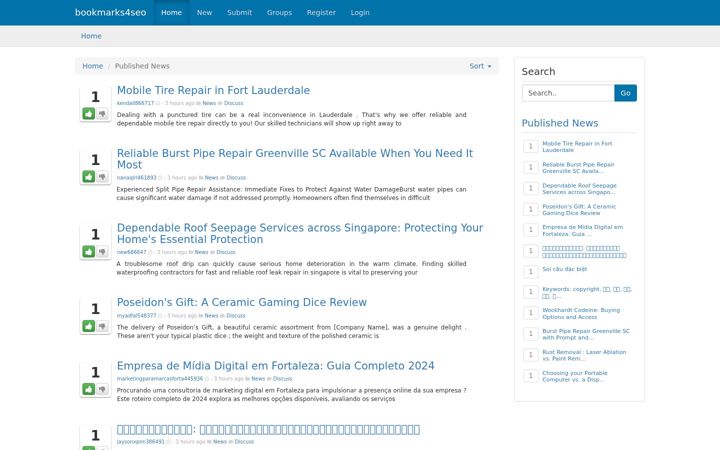Open sidebar link Rust Removal: Laser Ablation
720x450 pixels.
tap(584, 355)
